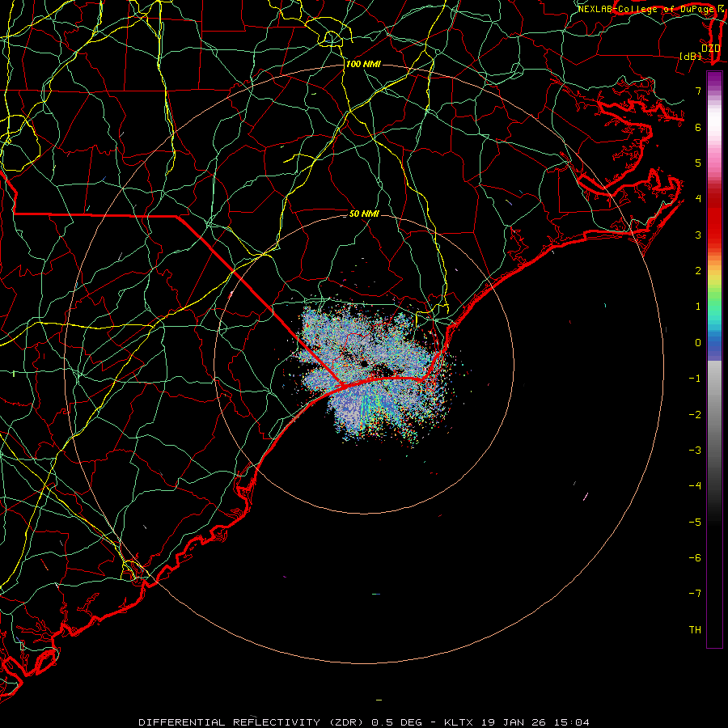Viewport: 728px width, 728px height.
Task: Click the '1' value on the color scale
Action: 698,307
